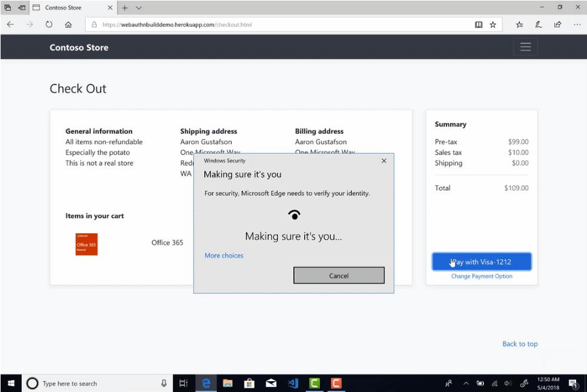Click the browser refresh icon

click(x=49, y=25)
